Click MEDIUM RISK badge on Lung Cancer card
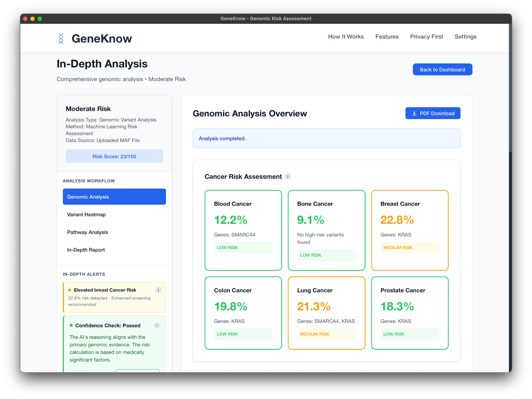This screenshot has height=399, width=532. click(x=326, y=334)
